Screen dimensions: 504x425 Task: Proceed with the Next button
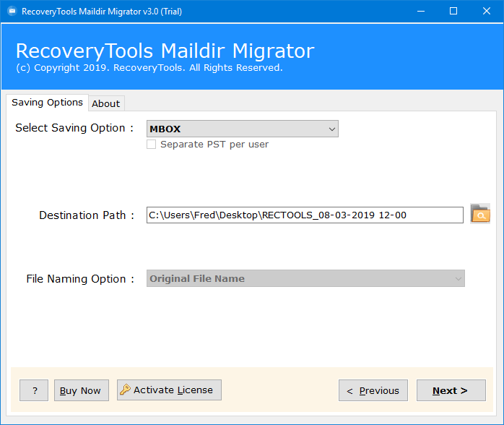[x=451, y=390]
